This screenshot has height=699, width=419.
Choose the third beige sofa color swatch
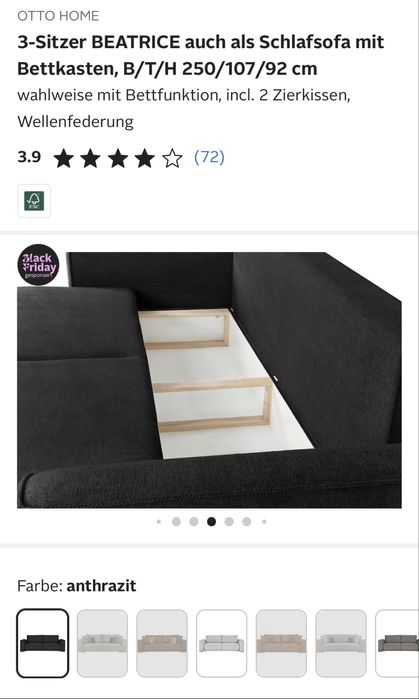tap(162, 643)
